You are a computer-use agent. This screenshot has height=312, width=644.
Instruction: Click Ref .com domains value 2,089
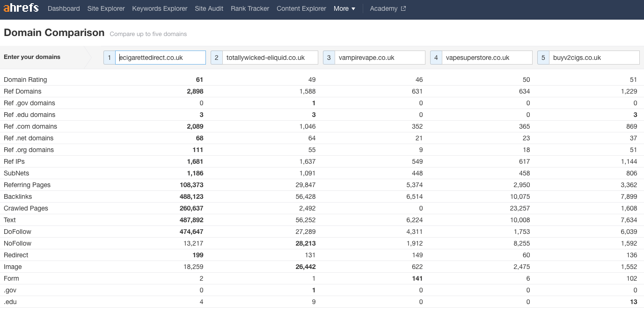(195, 126)
